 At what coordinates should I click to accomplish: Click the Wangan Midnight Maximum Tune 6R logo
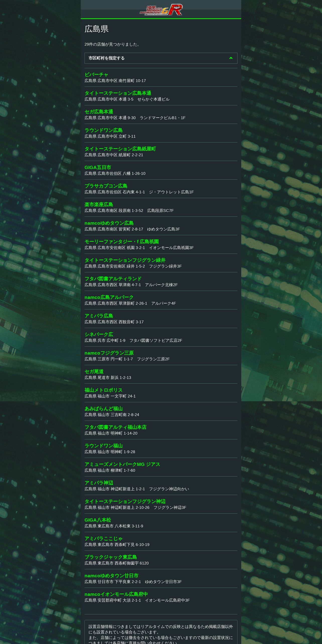(x=161, y=10)
